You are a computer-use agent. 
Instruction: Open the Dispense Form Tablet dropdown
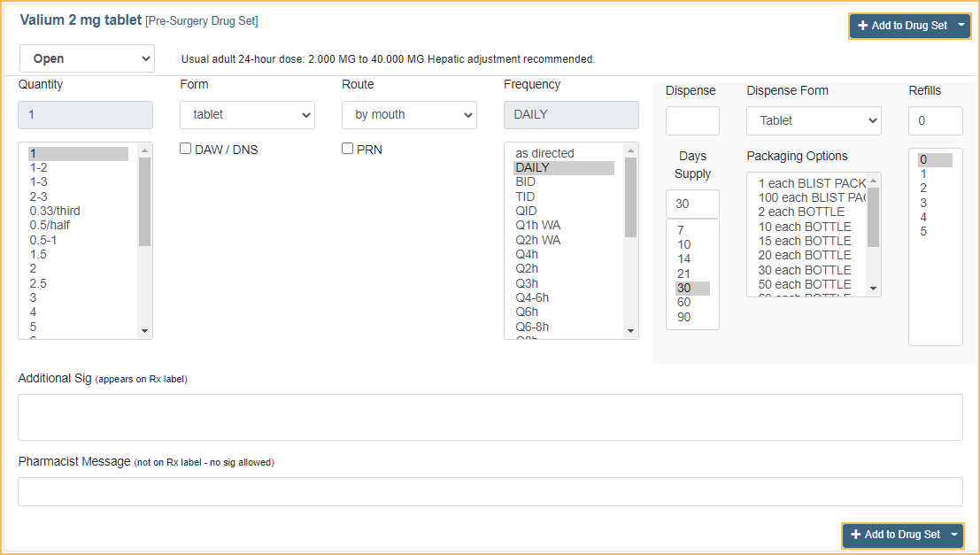coord(814,120)
